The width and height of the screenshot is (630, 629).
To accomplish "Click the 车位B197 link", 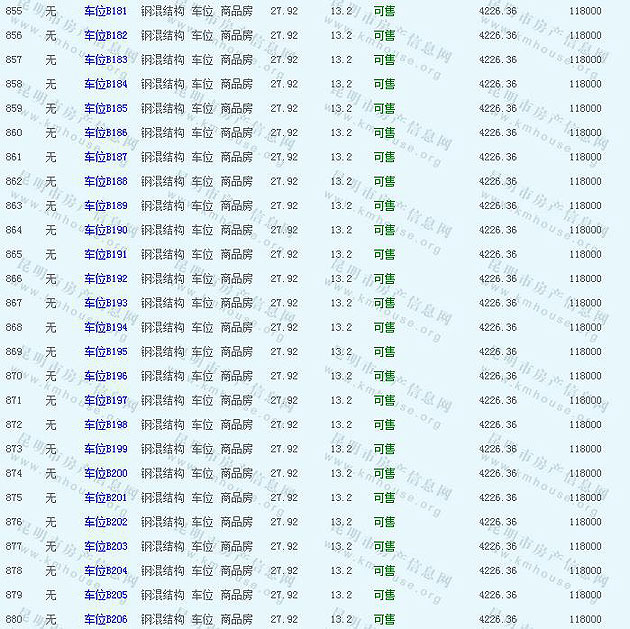I will click(x=106, y=401).
